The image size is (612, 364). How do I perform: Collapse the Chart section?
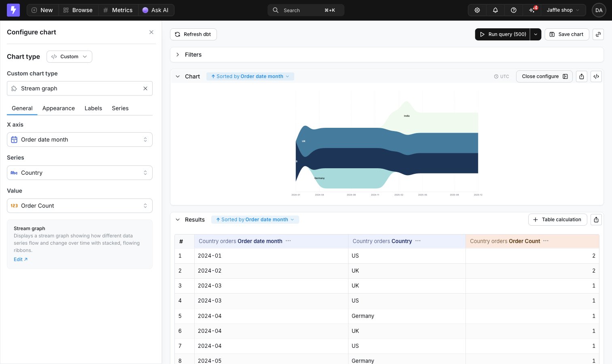tap(178, 76)
